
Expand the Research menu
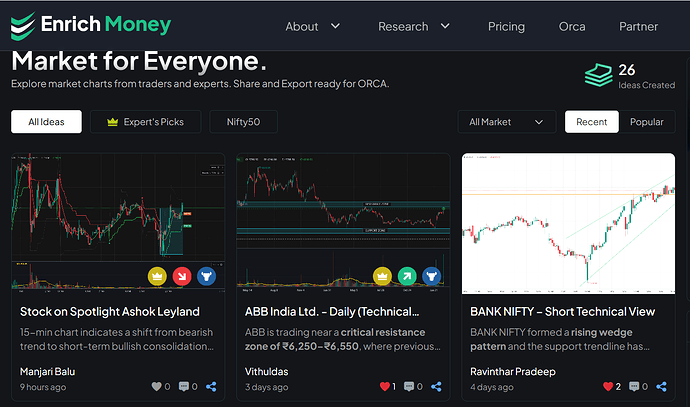coord(413,26)
